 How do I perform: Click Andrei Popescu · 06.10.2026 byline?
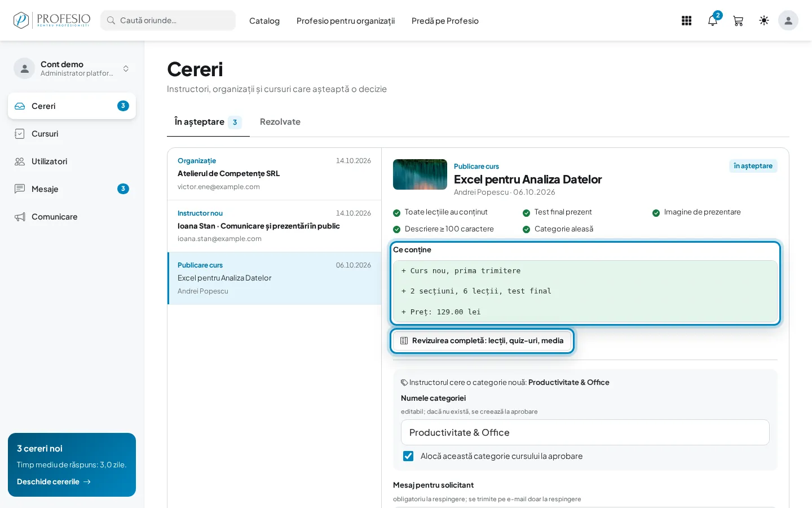pos(505,192)
